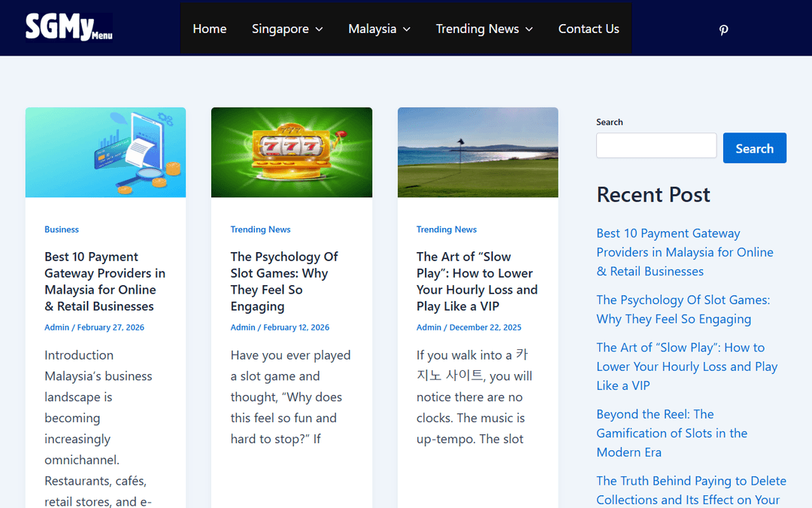Open the slot machine 777 thumbnail
Viewport: 812px width, 508px height.
[x=292, y=152]
